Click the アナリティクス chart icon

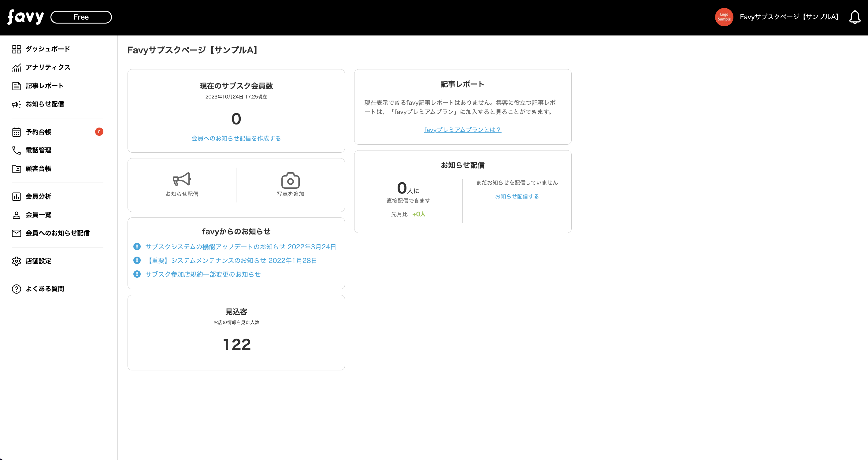pyautogui.click(x=16, y=67)
